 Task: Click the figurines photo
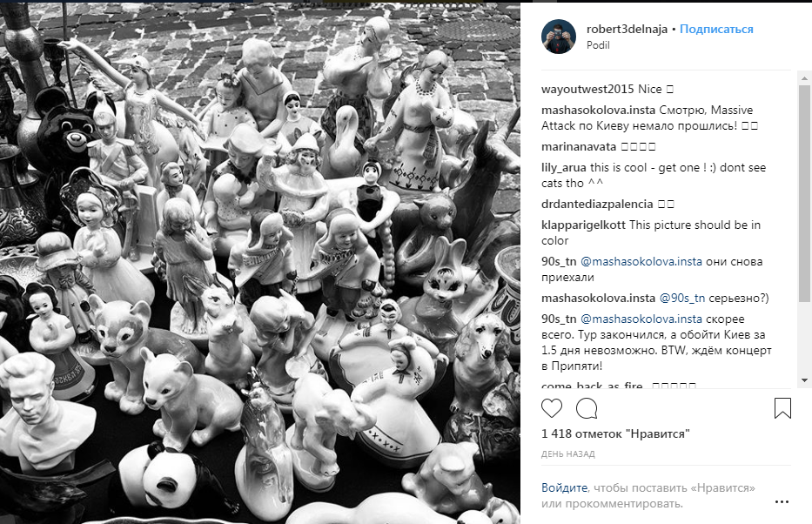tap(260, 263)
